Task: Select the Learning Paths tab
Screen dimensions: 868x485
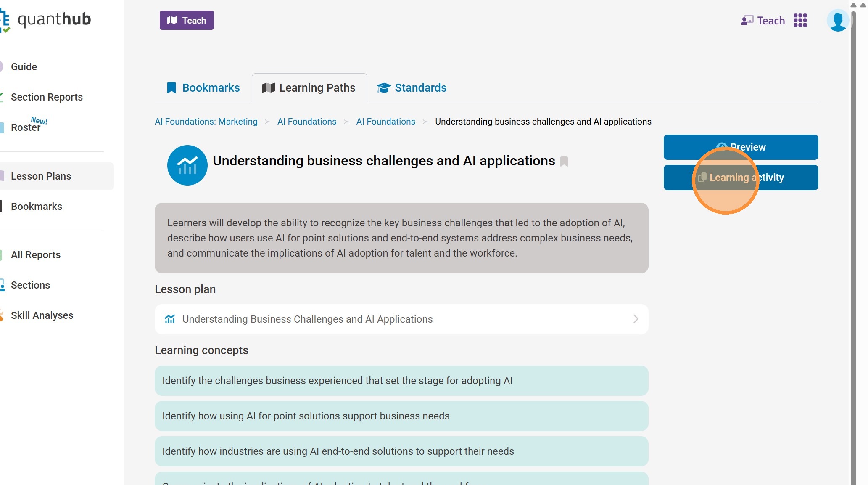Action: pos(309,88)
